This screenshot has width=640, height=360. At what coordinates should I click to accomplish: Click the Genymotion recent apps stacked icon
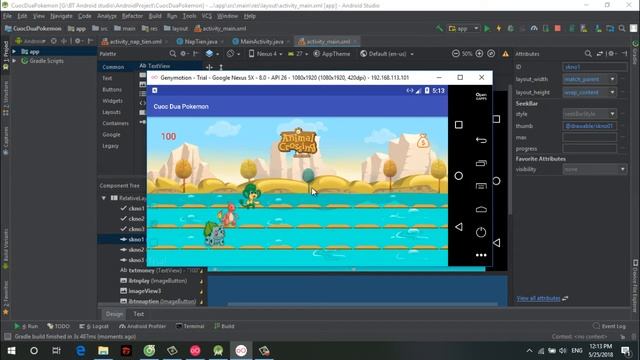pos(481,163)
